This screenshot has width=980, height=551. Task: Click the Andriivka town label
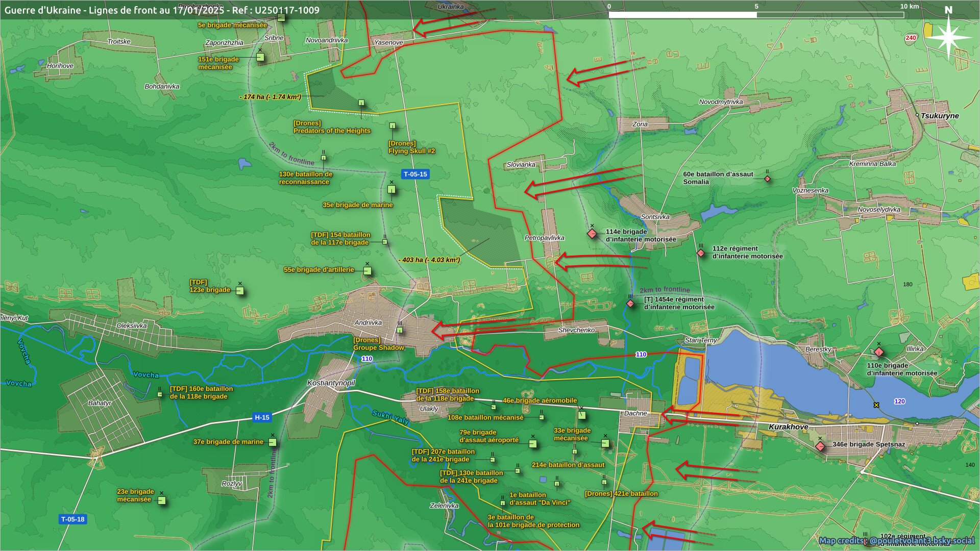tap(368, 322)
